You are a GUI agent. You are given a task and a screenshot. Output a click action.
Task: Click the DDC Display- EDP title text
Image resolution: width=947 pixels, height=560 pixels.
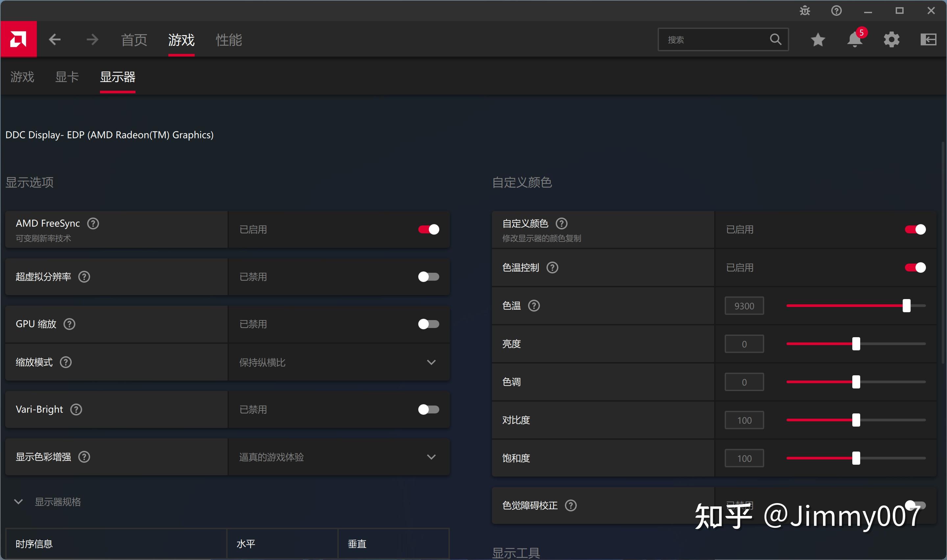(x=109, y=135)
